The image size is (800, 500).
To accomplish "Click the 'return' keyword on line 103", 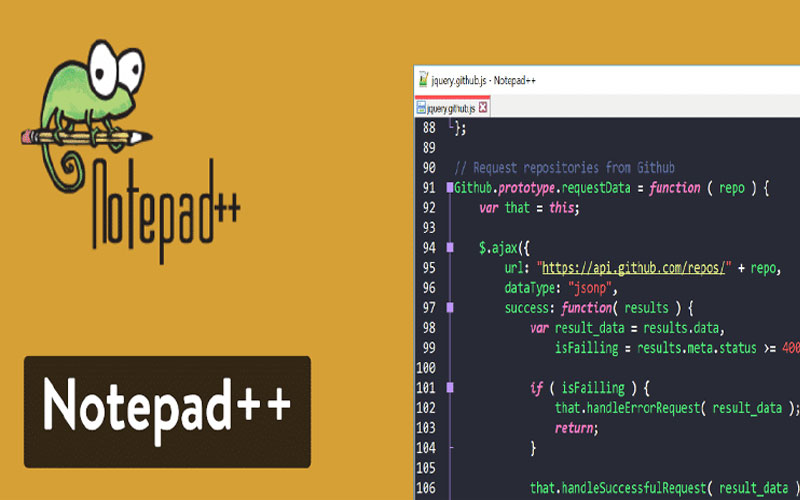I will click(x=574, y=428).
